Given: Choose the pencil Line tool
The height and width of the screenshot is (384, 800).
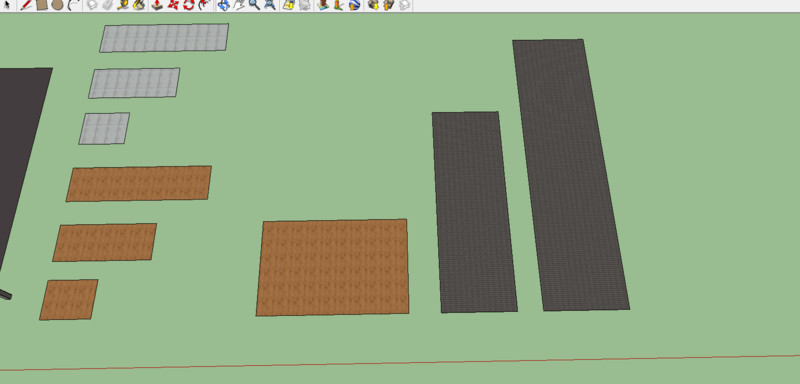Looking at the screenshot, I should (x=26, y=5).
